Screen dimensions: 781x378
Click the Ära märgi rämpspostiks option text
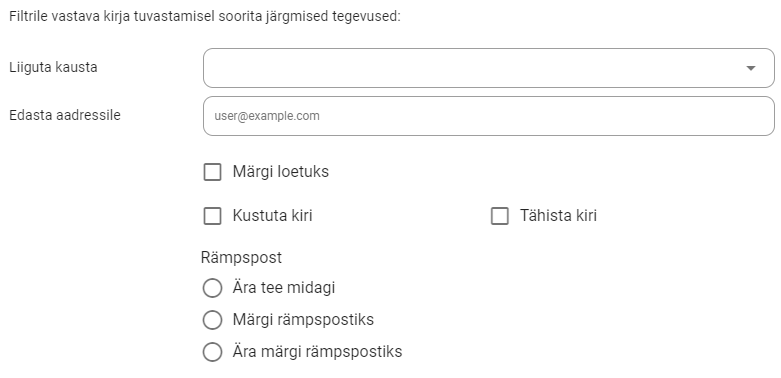pyautogui.click(x=317, y=352)
